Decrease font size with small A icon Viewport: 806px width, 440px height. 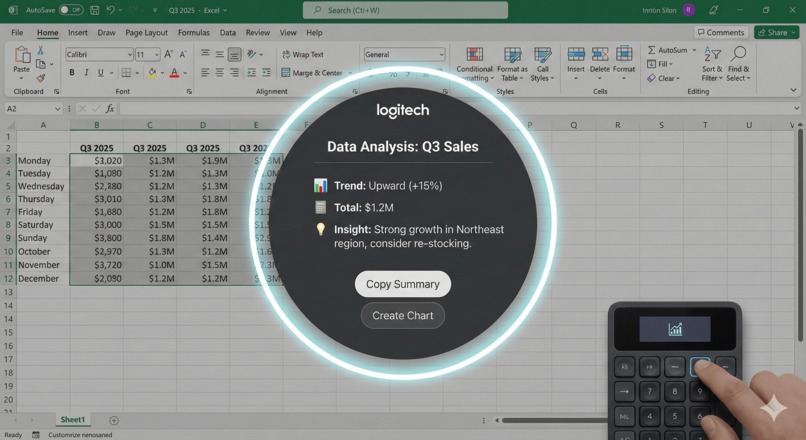coord(183,54)
